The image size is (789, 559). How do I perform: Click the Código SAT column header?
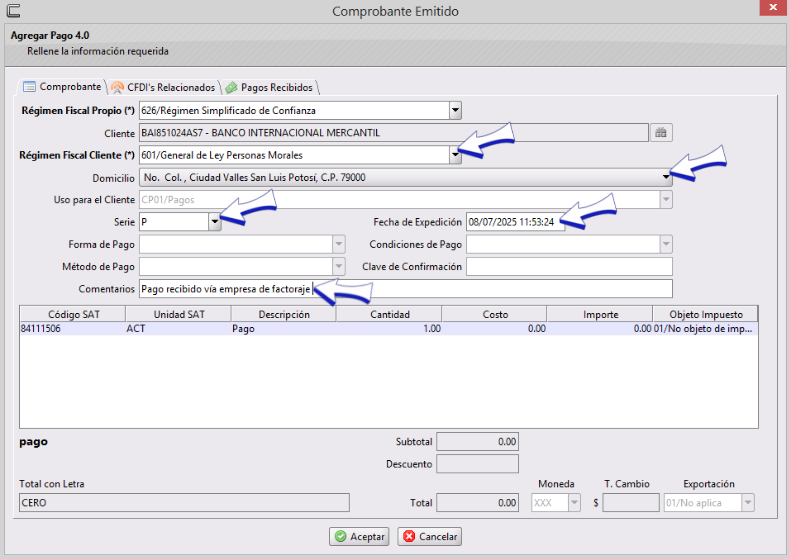pos(73,314)
